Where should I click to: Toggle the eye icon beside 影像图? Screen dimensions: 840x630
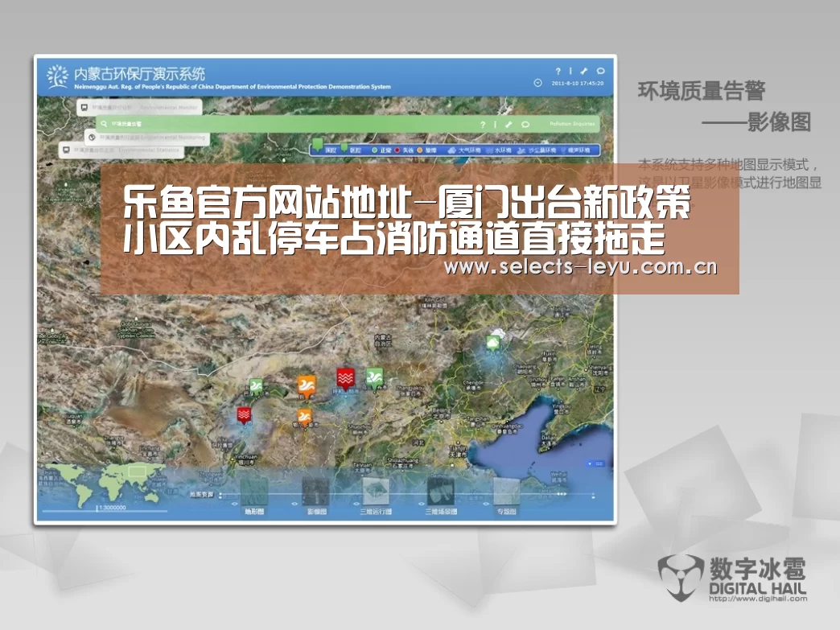click(294, 504)
